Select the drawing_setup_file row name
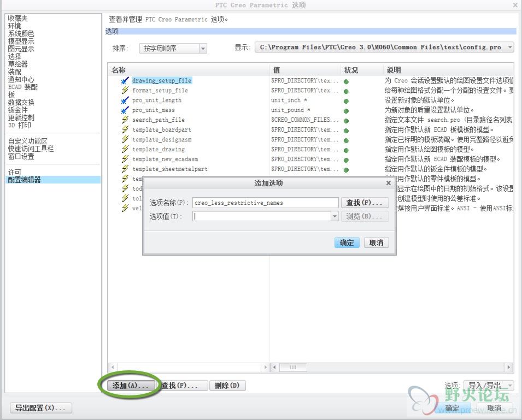This screenshot has height=420, width=522. (162, 80)
